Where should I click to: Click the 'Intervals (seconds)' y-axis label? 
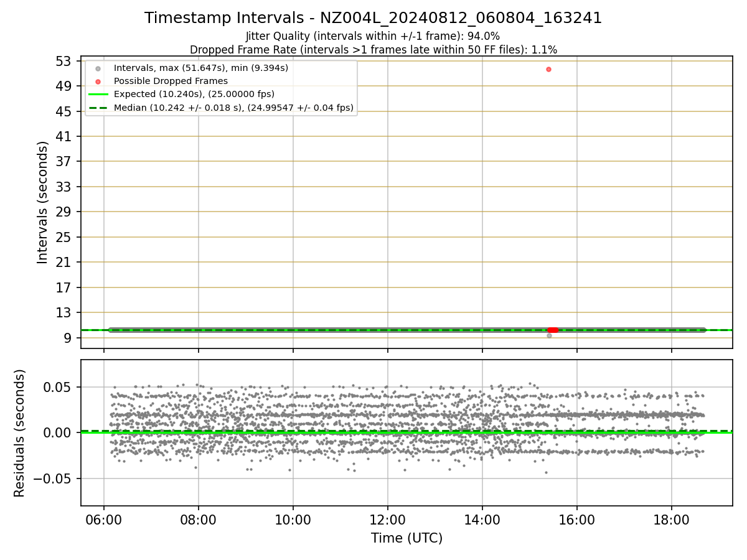tap(42, 202)
